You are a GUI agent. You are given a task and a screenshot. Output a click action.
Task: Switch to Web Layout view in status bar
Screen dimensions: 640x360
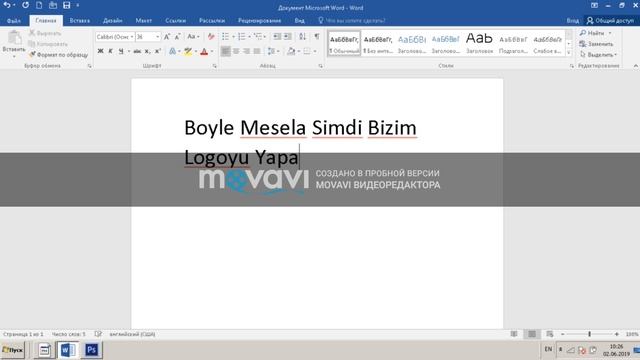pos(550,334)
